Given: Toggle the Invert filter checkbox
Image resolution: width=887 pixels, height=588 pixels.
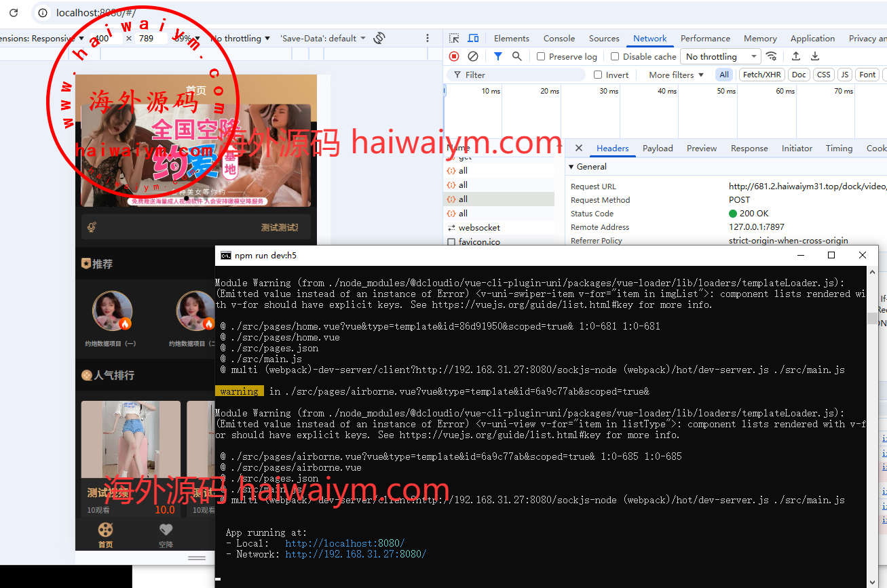Looking at the screenshot, I should pos(598,75).
